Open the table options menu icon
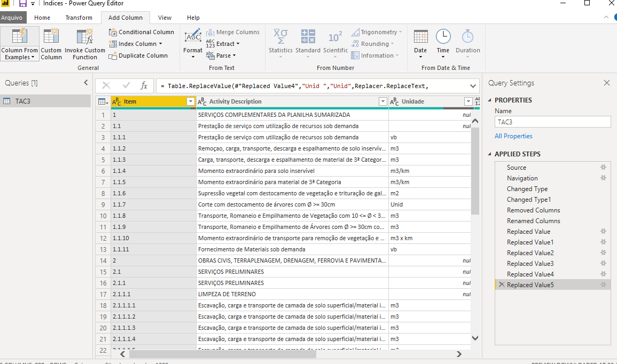The image size is (617, 364). pyautogui.click(x=103, y=101)
